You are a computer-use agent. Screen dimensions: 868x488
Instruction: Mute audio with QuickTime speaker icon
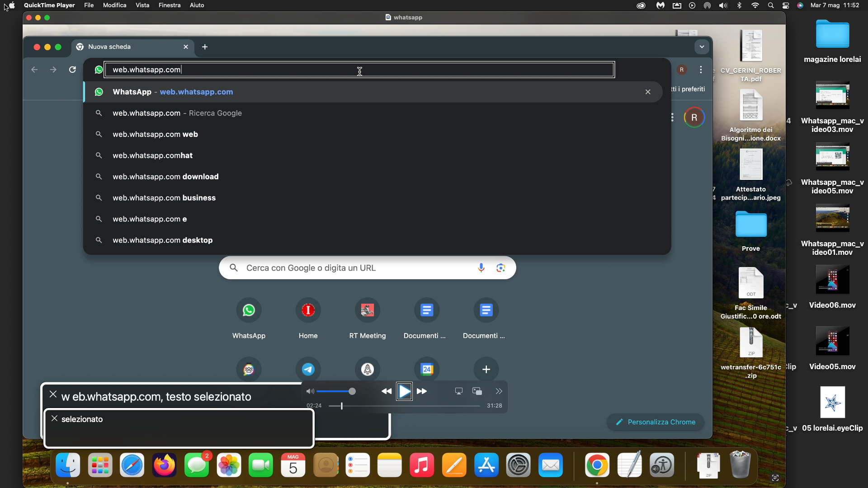point(310,391)
